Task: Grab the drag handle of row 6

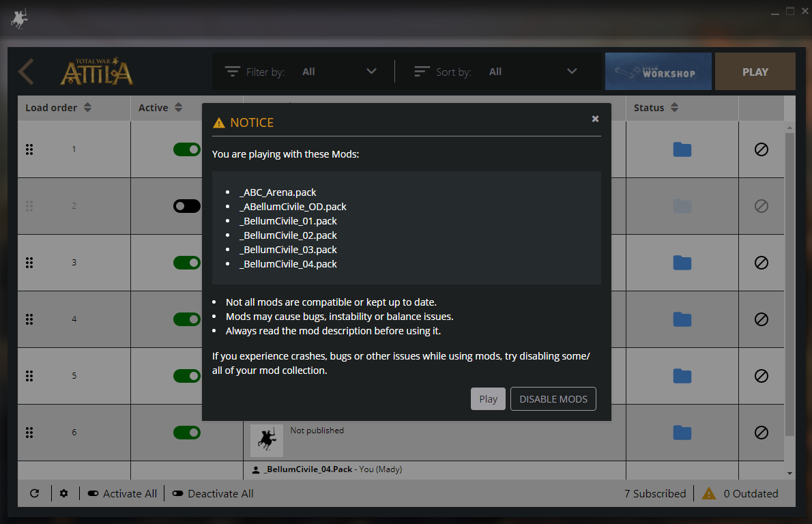Action: click(29, 433)
